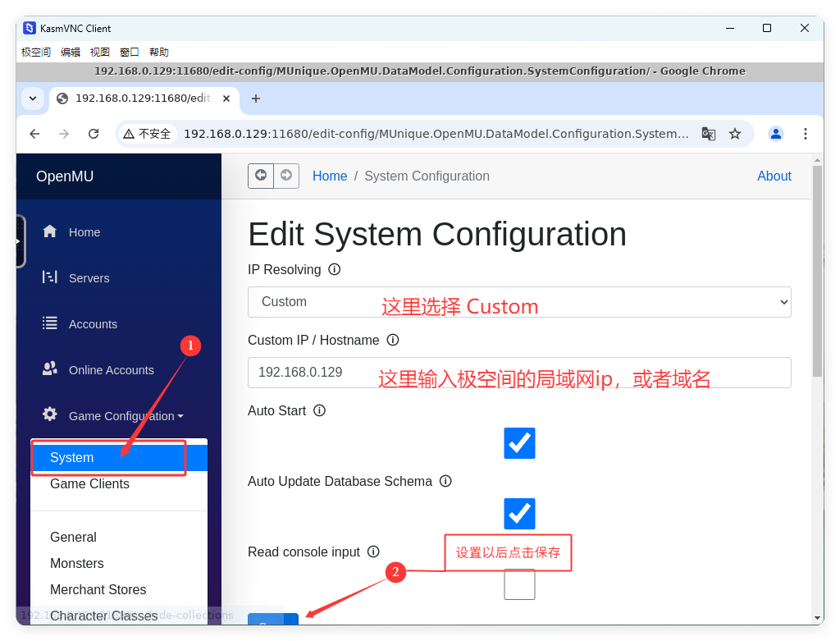Open Servers in the sidebar
Viewport: 840px width, 641px height.
[x=89, y=278]
